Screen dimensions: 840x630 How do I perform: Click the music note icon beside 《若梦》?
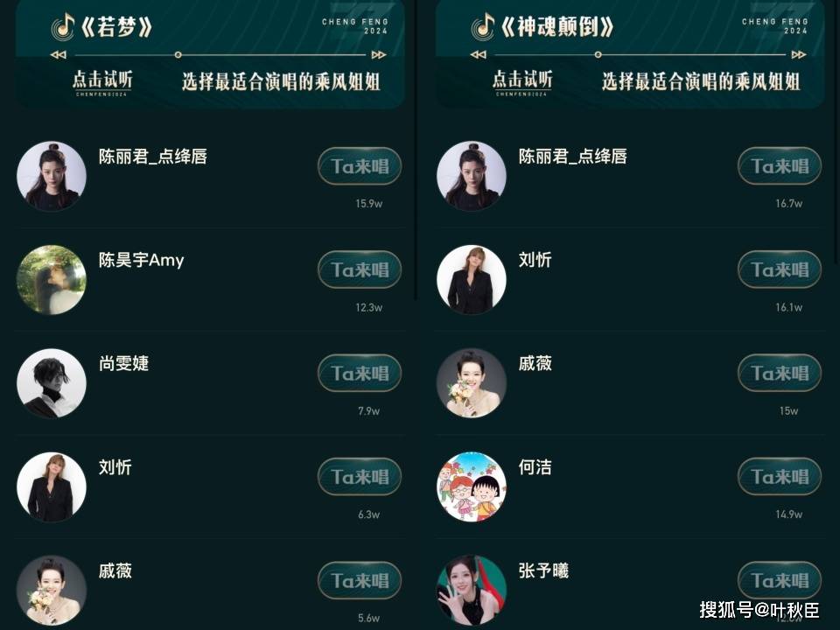click(x=63, y=26)
